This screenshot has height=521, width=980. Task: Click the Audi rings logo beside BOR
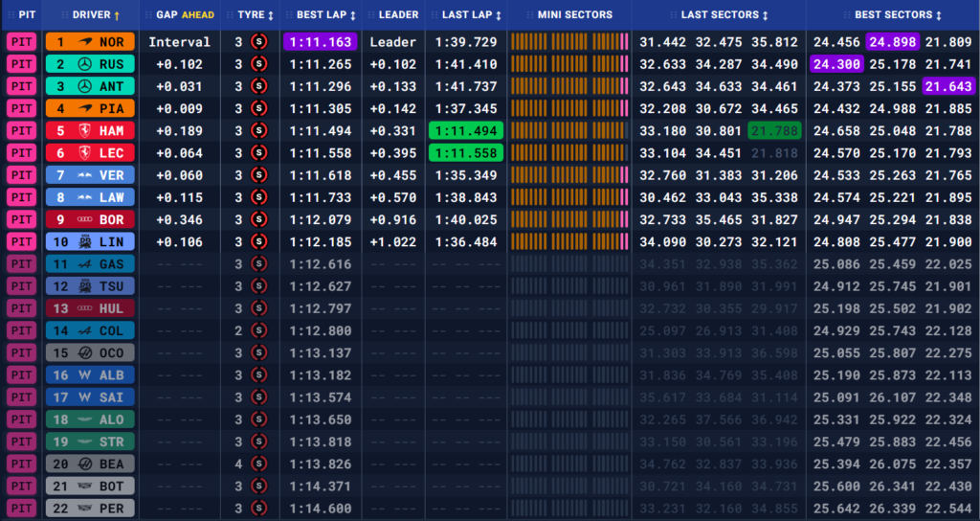click(85, 219)
